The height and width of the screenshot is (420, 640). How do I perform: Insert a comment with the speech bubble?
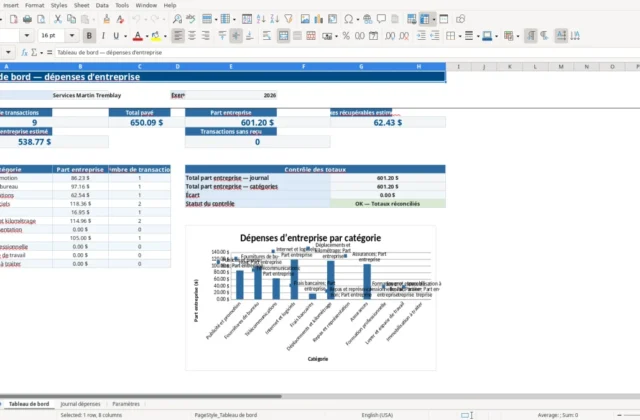[381, 19]
